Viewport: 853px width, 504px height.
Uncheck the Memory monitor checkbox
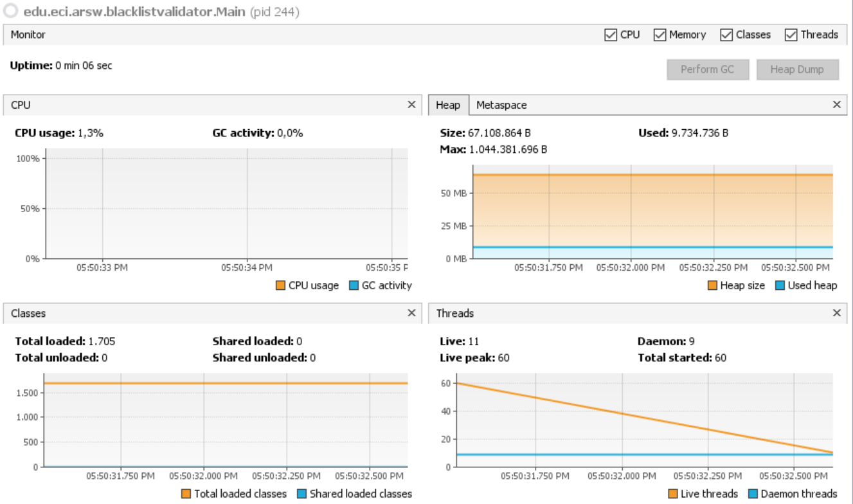[659, 35]
